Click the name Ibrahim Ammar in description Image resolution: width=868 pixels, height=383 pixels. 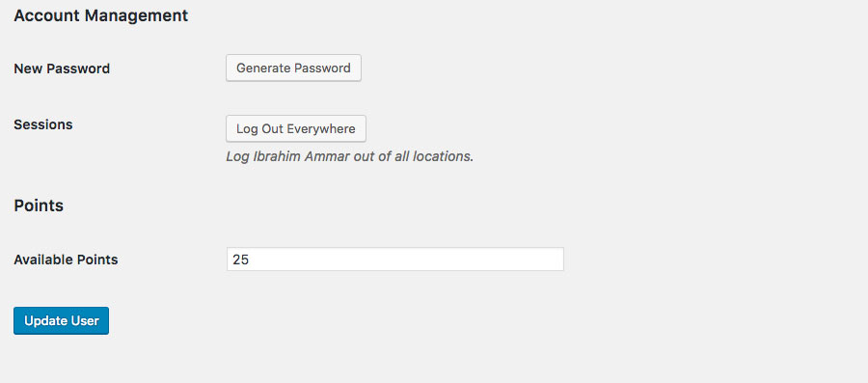[x=301, y=156]
